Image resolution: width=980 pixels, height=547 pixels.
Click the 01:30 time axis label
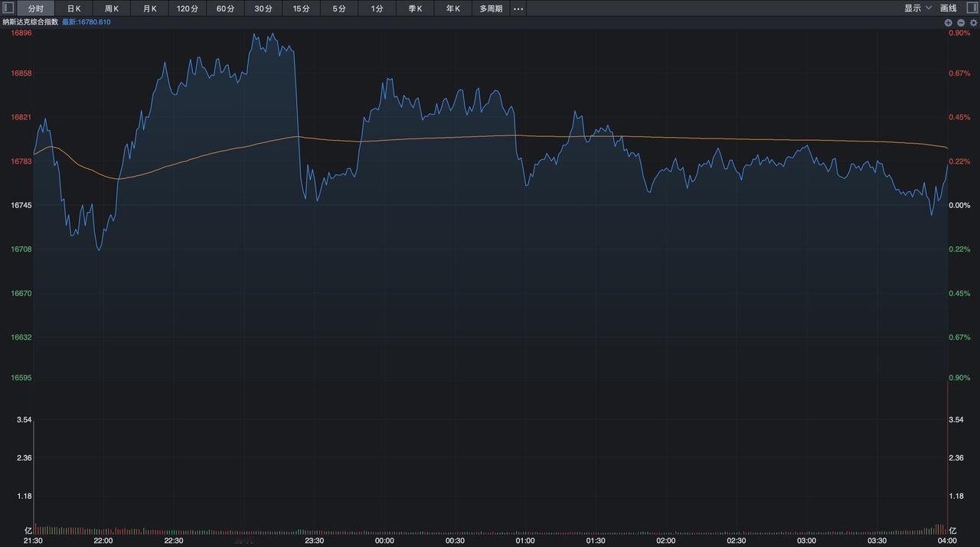click(596, 541)
